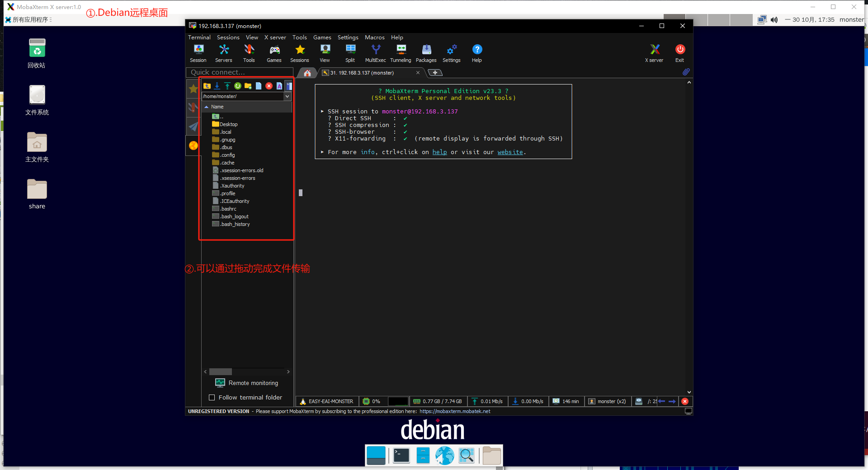868x470 pixels.
Task: Go to parent directory in SFTP panel
Action: [207, 86]
